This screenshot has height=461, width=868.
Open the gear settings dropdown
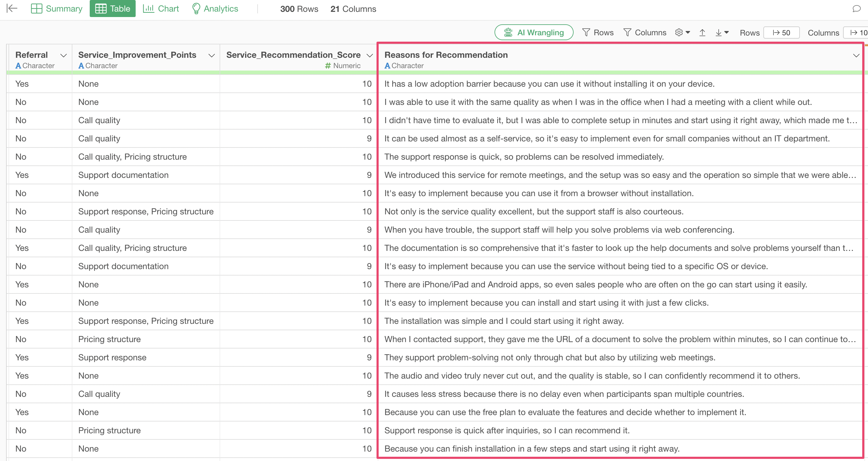682,32
